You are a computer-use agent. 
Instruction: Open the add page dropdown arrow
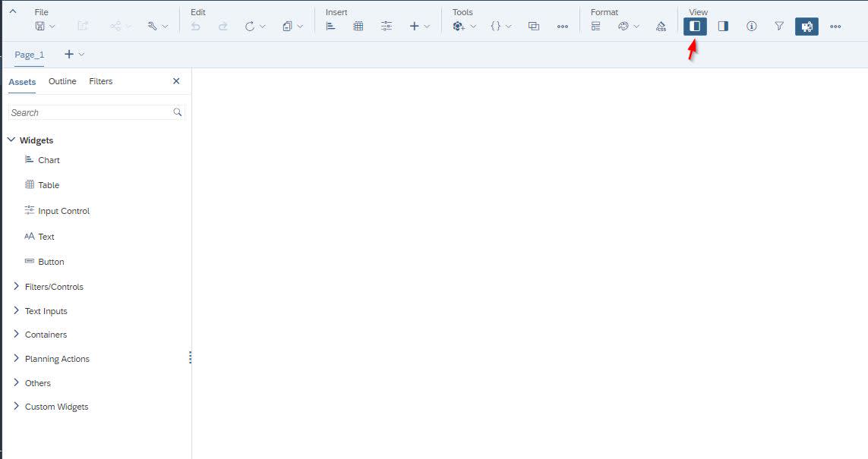81,54
